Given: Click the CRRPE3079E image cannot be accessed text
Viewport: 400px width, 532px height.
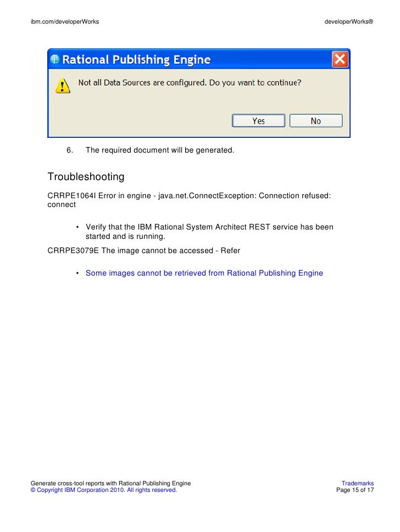Looking at the screenshot, I should (x=143, y=251).
